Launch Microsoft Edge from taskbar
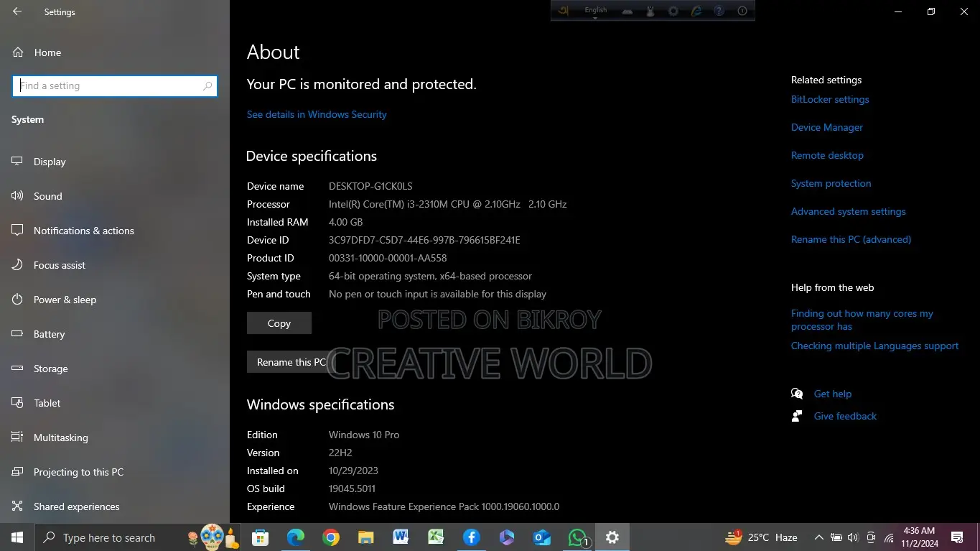The width and height of the screenshot is (980, 551). 295,537
